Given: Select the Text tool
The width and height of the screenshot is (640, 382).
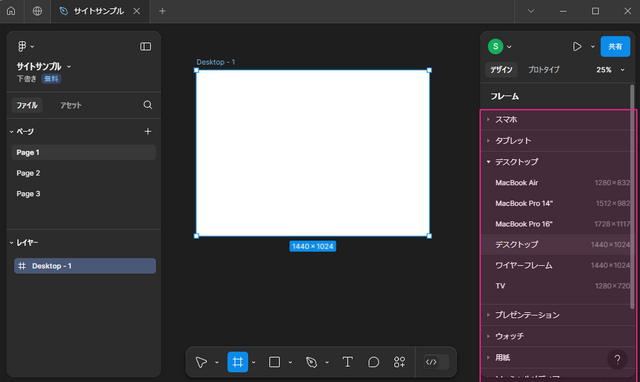Looking at the screenshot, I should click(347, 362).
